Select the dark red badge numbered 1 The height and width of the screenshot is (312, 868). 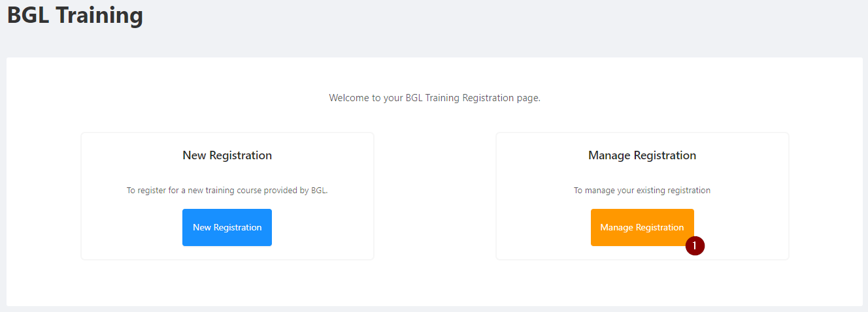pyautogui.click(x=695, y=245)
